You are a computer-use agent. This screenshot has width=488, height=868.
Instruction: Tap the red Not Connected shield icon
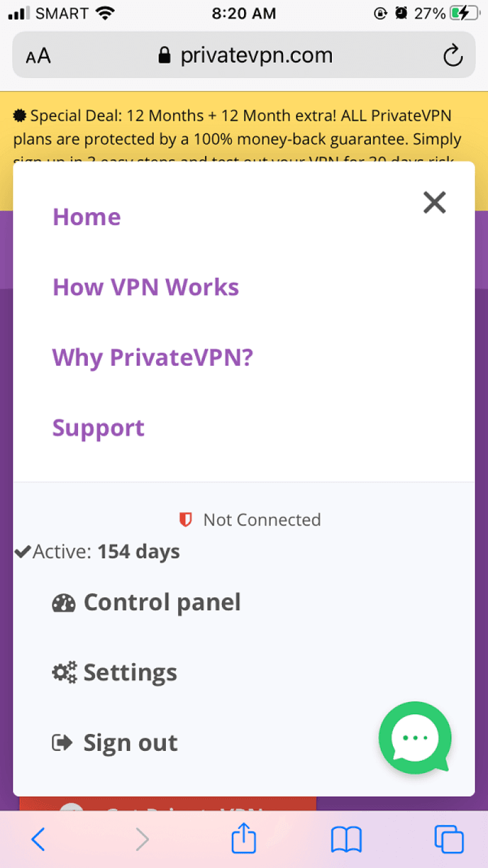pyautogui.click(x=185, y=520)
